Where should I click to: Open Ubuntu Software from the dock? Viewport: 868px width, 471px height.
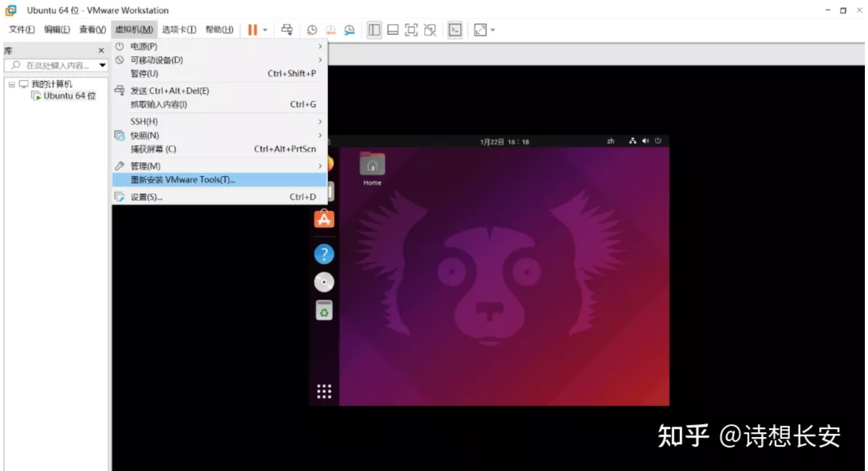tap(323, 219)
